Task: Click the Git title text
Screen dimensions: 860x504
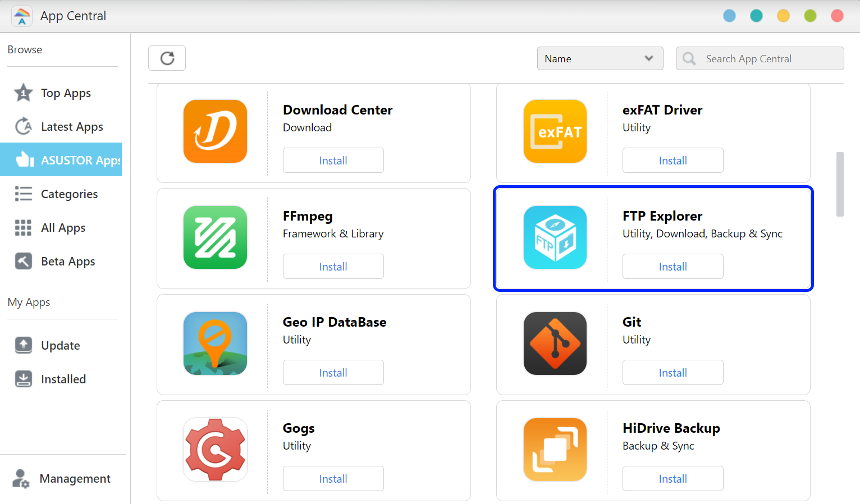Action: pos(632,322)
